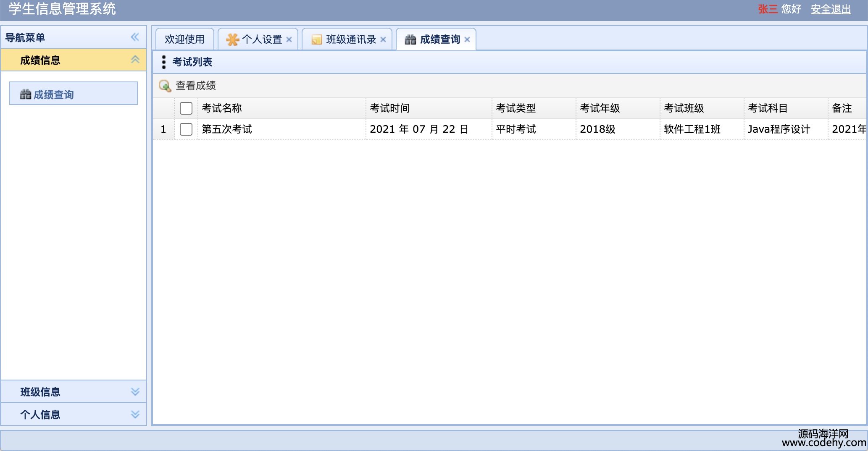Click the 备注 column header
Screen dimensions: 868x451
(x=847, y=108)
